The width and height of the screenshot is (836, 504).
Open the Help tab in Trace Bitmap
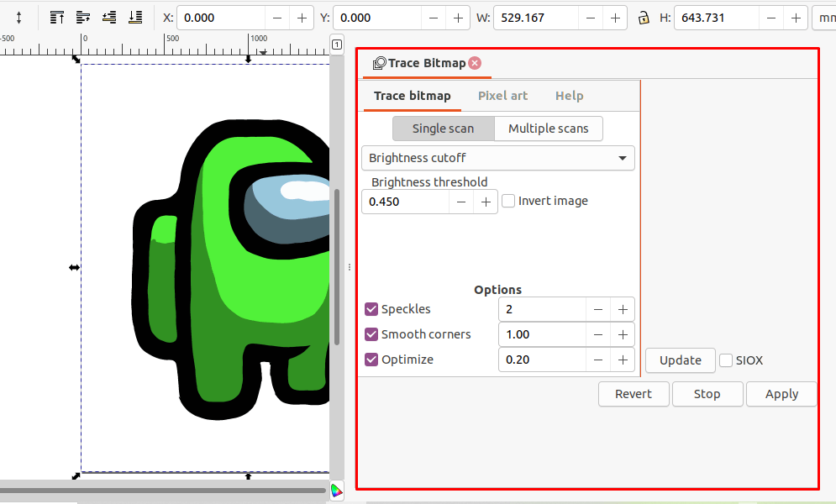[569, 95]
